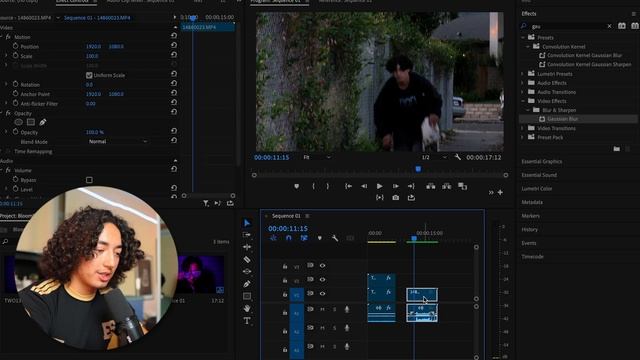
Task: Open the Metadata panel
Action: (532, 202)
